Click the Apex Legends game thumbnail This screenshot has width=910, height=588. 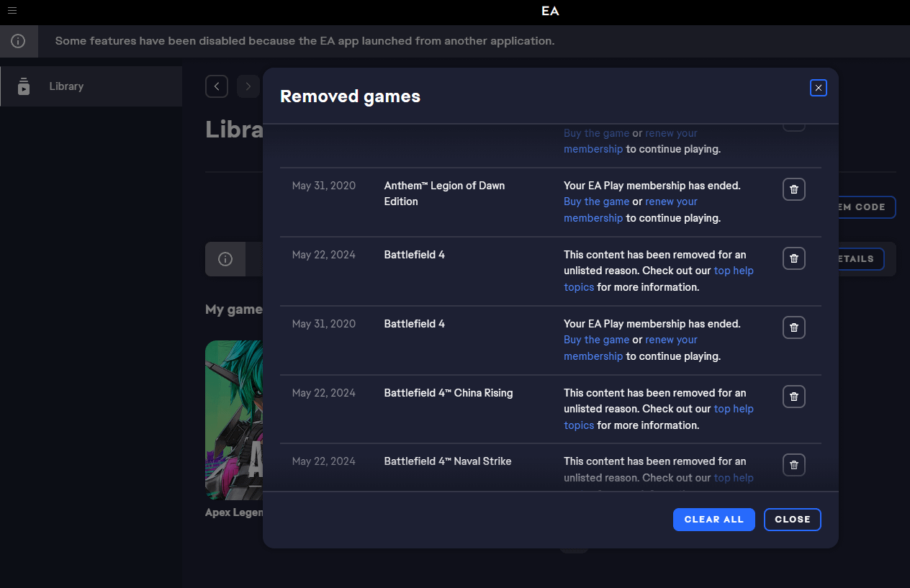click(x=234, y=420)
